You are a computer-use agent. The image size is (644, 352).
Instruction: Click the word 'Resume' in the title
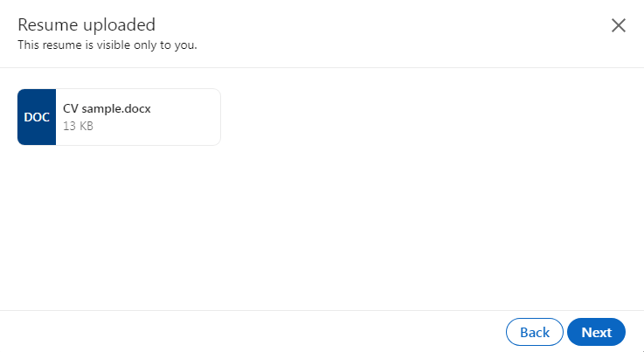tap(46, 24)
